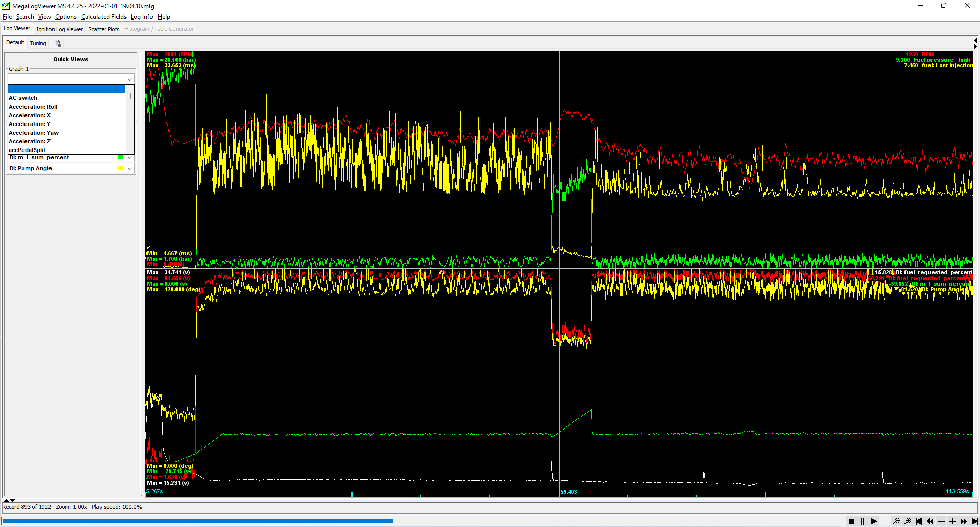Increase playback speed with the plus icon

pyautogui.click(x=952, y=521)
